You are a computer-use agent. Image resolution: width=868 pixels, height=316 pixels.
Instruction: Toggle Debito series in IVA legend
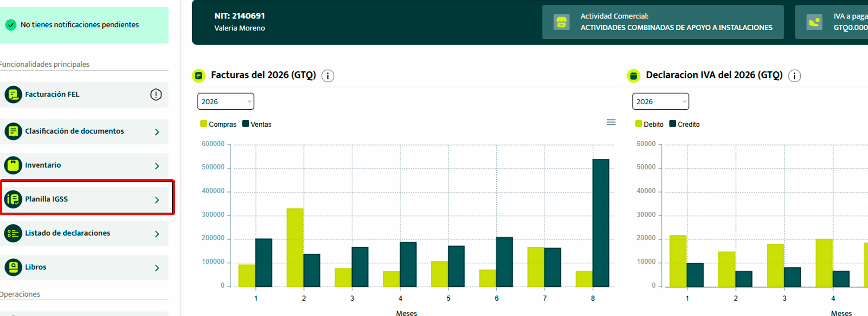click(x=649, y=124)
